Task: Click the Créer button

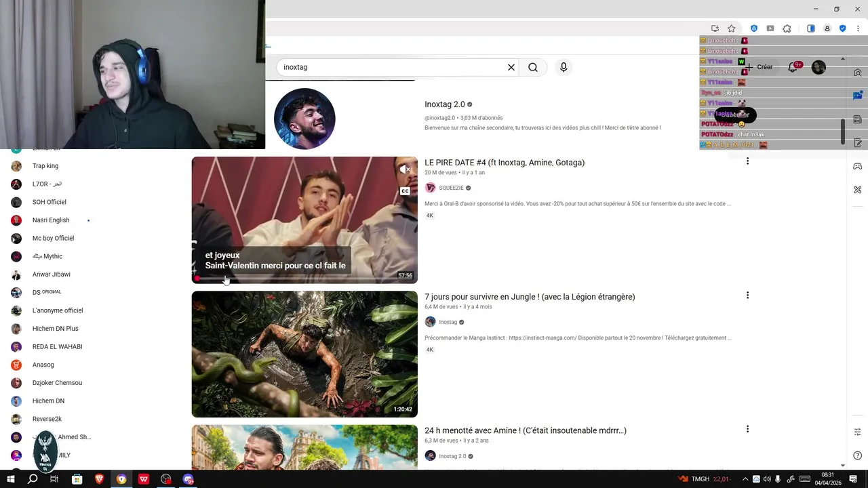Action: click(759, 67)
